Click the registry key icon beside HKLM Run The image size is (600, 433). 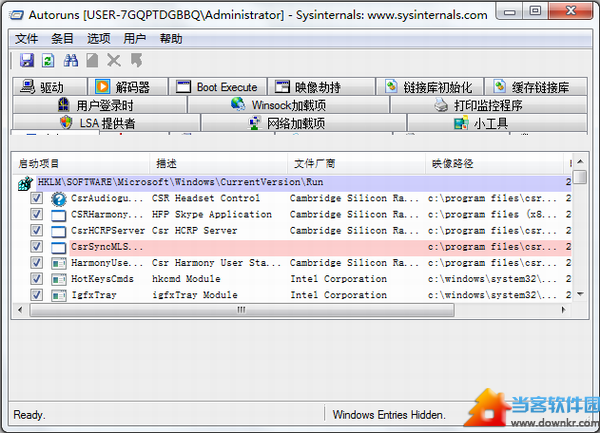26,183
